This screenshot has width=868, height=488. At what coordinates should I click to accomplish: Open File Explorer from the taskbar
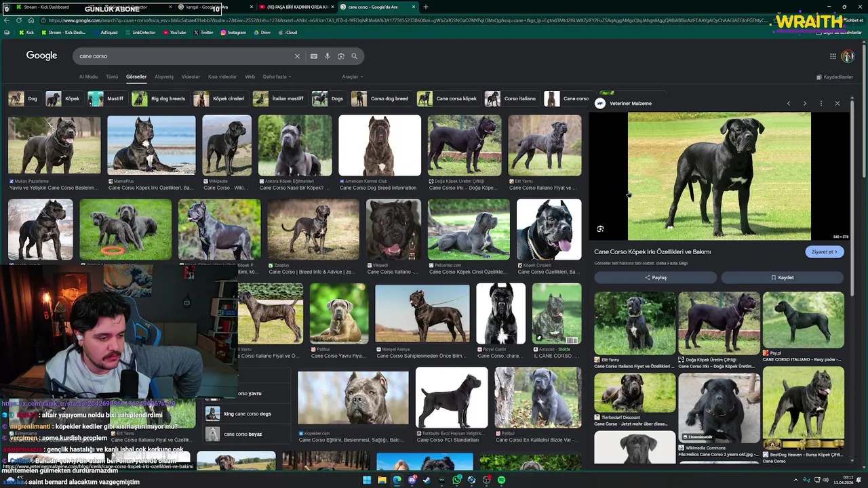[x=382, y=480]
